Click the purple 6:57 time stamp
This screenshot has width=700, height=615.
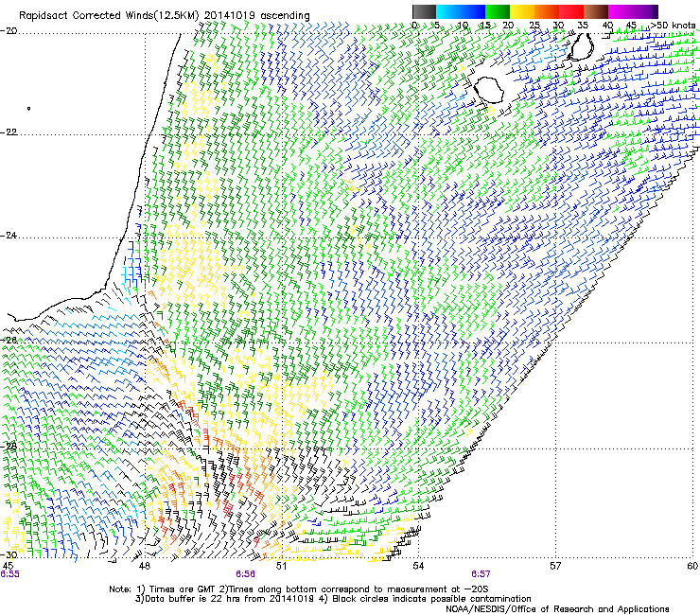tap(481, 574)
